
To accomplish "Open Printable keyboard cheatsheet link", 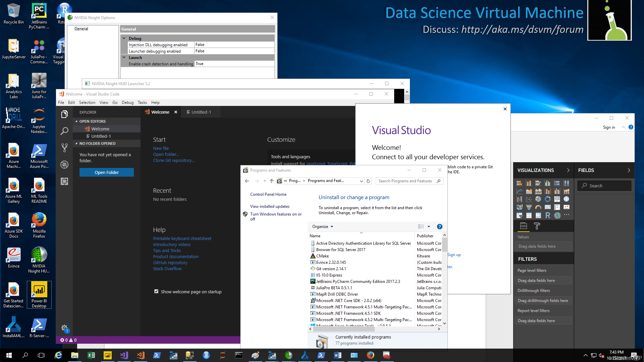I will 182,238.
